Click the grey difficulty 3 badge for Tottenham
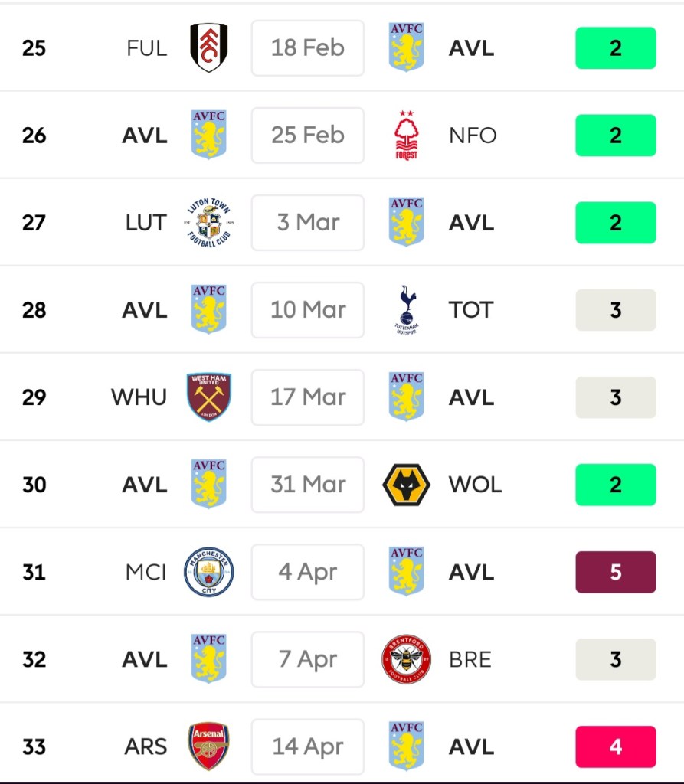This screenshot has height=784, width=684. pyautogui.click(x=616, y=310)
